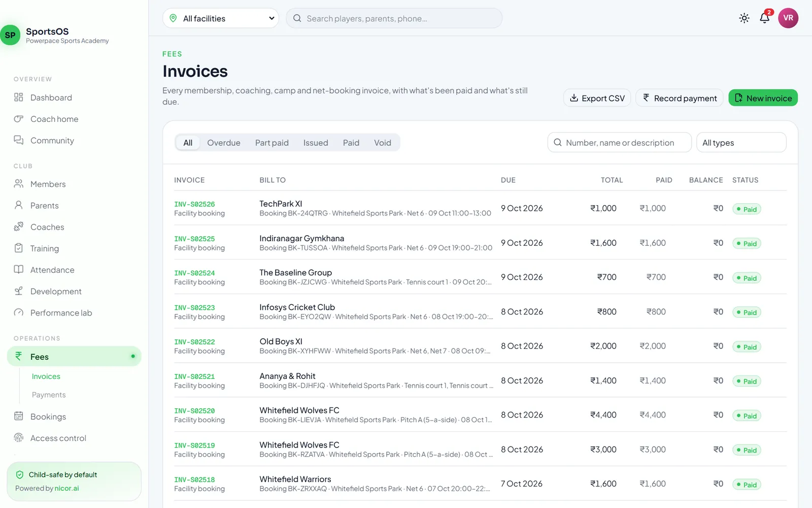Screen dimensions: 812x508
Task: Click the Attendance book icon
Action: (19, 270)
